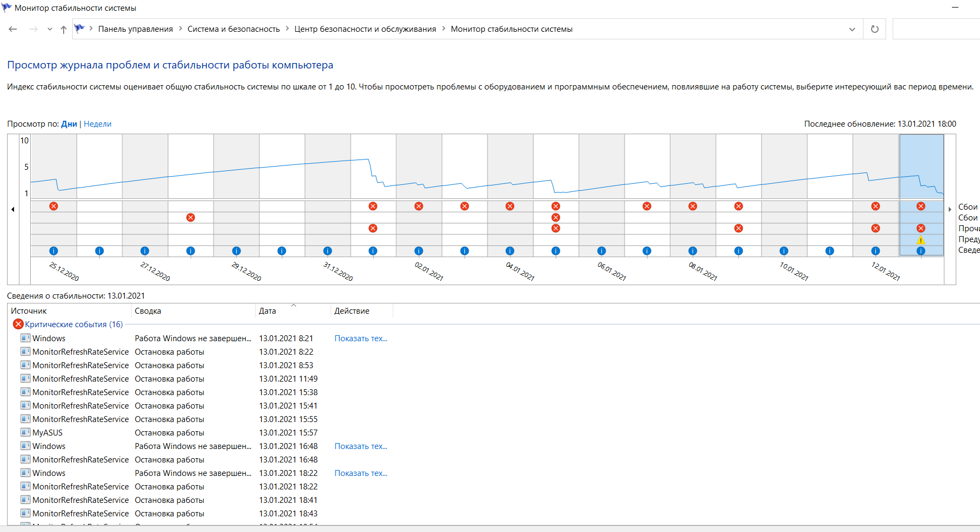The width and height of the screenshot is (980, 532).
Task: Click the flag icon in the address bar
Action: pyautogui.click(x=79, y=29)
